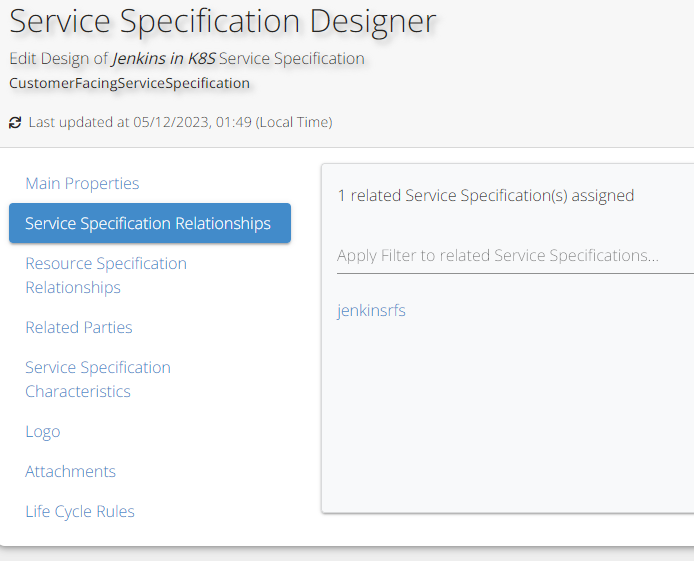Viewport: 694px width, 561px height.
Task: Open the Related Parties section
Action: tap(79, 327)
